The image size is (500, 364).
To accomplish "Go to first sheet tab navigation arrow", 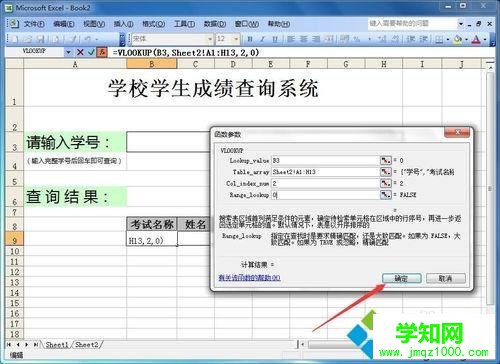I will [x=9, y=345].
